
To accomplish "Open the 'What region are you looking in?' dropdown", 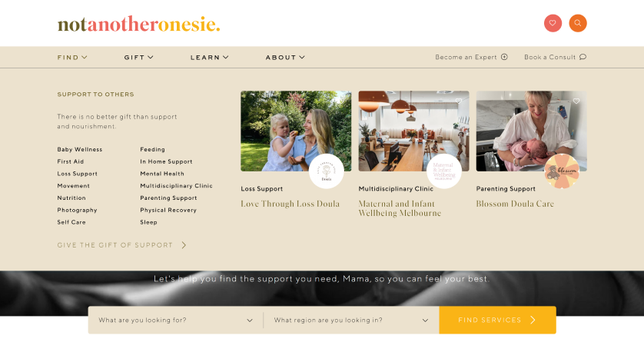I will click(x=351, y=320).
